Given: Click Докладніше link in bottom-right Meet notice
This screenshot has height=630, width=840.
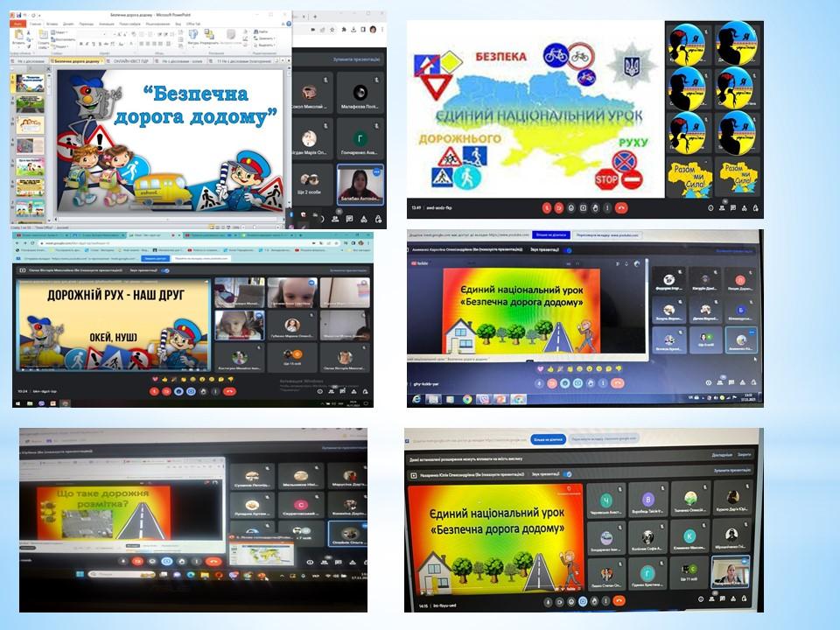Looking at the screenshot, I should tap(722, 455).
